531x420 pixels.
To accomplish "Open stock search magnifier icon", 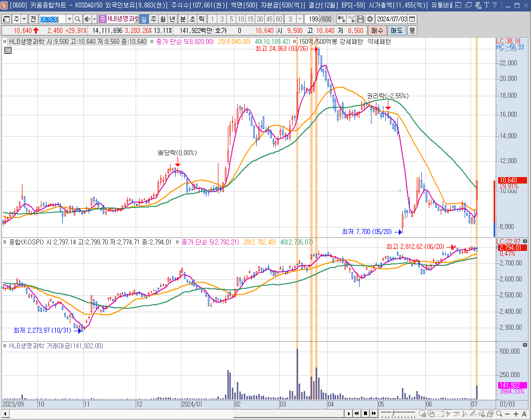I will pyautogui.click(x=78, y=19).
